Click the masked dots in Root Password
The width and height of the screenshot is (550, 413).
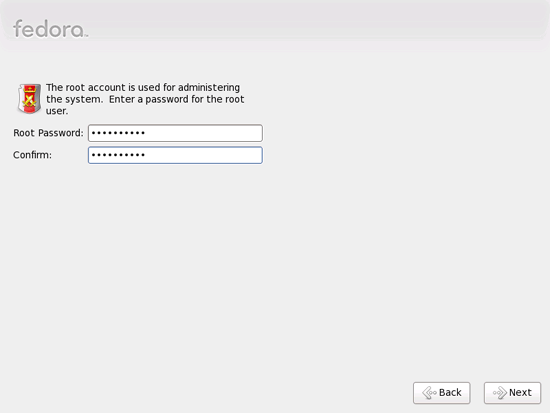tap(118, 133)
